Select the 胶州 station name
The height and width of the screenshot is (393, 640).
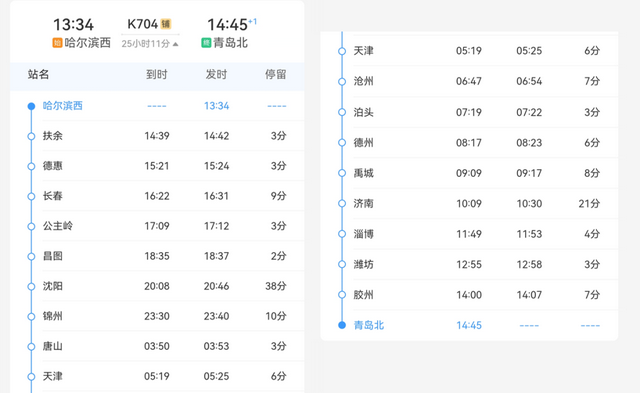click(363, 295)
